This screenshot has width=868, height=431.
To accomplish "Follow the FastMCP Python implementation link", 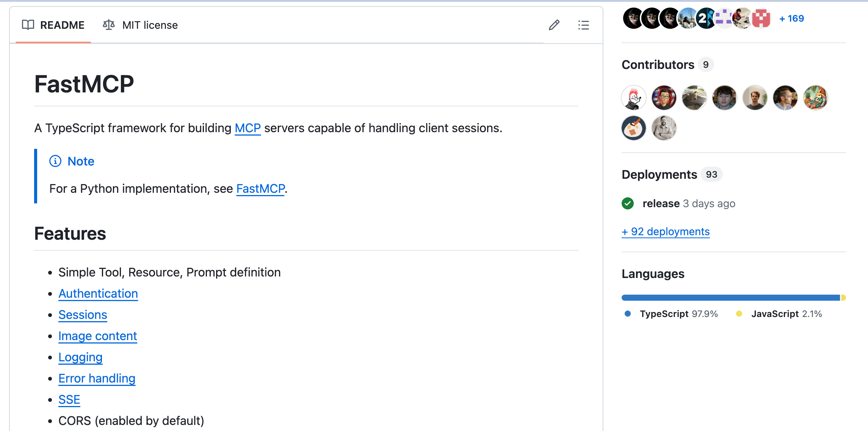I will click(260, 189).
